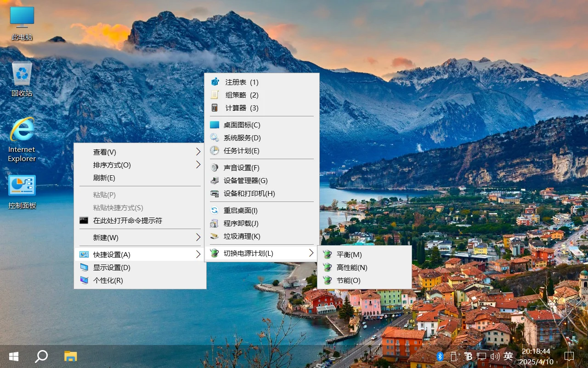Viewport: 588px width, 368px height.
Task: Switch input language via the 英 indicator
Action: [508, 356]
